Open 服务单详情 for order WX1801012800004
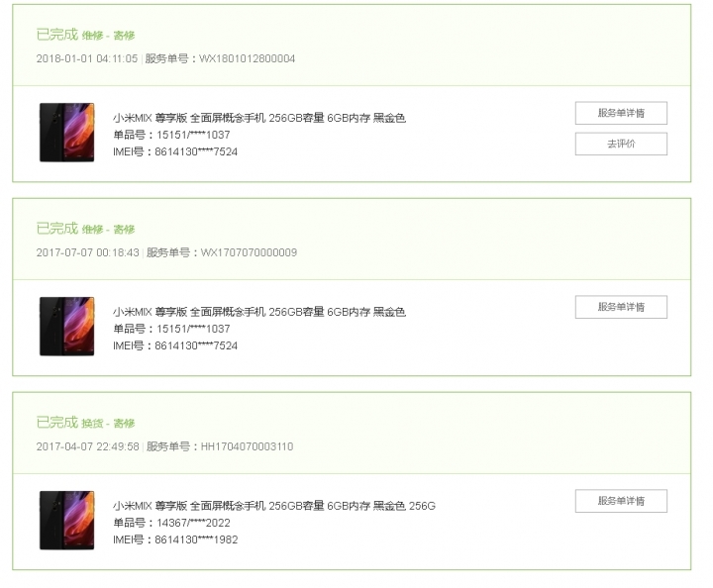This screenshot has width=713, height=588. [x=621, y=113]
